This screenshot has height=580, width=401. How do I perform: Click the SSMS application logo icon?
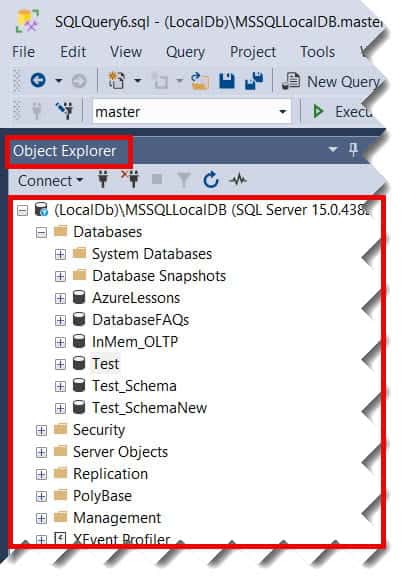[x=27, y=21]
